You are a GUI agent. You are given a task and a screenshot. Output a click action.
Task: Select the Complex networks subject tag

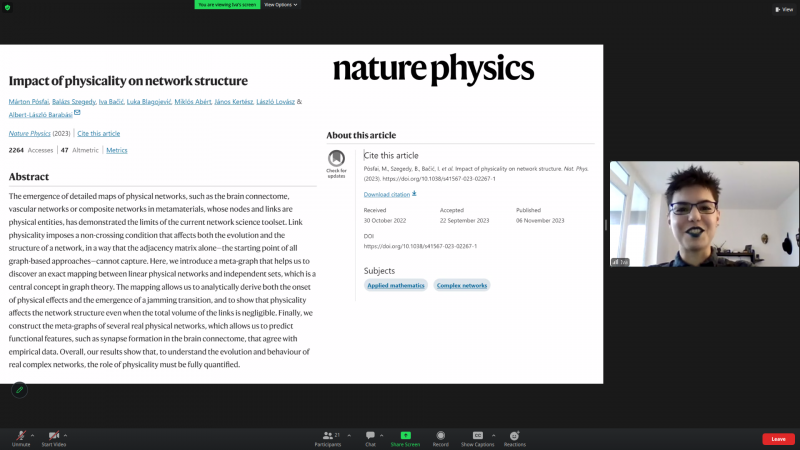point(462,285)
